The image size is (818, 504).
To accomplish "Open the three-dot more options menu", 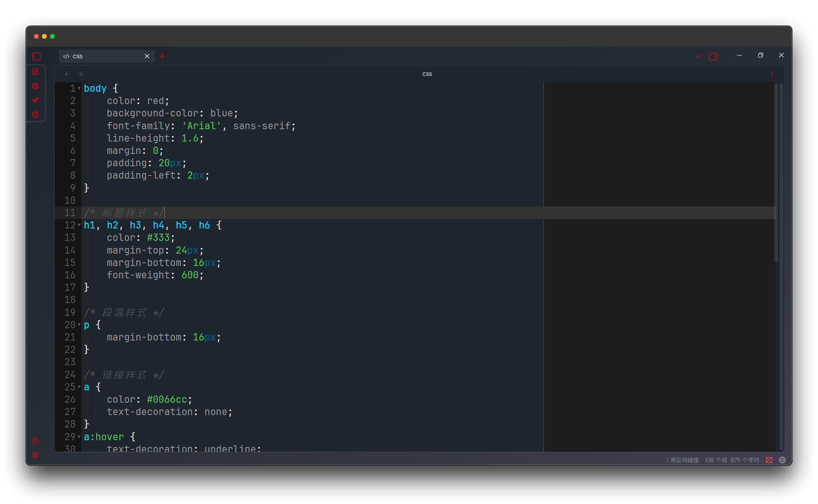I will pos(772,74).
